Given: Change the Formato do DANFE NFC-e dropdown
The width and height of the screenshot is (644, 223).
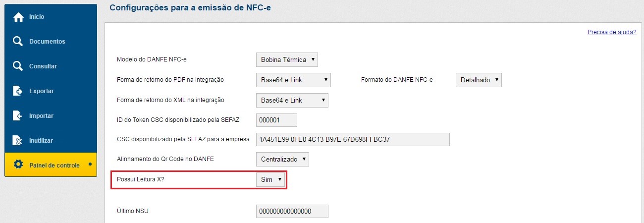Looking at the screenshot, I should tap(479, 80).
